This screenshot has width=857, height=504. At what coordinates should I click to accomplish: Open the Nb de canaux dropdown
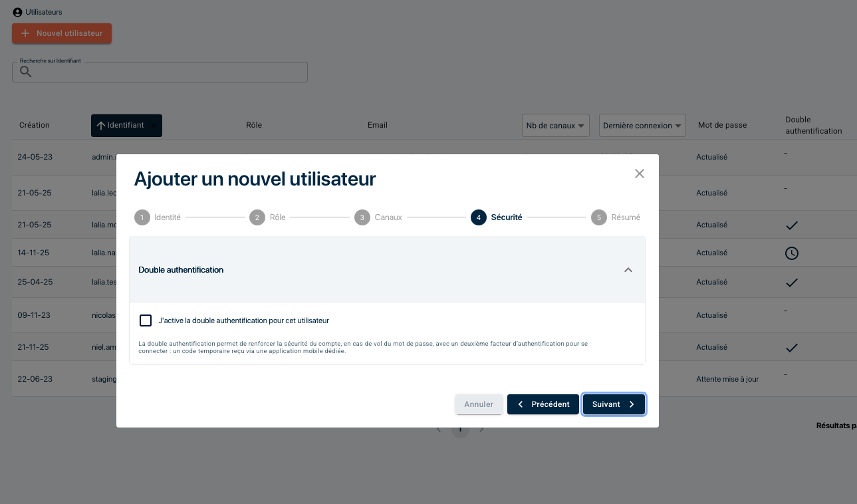click(556, 126)
